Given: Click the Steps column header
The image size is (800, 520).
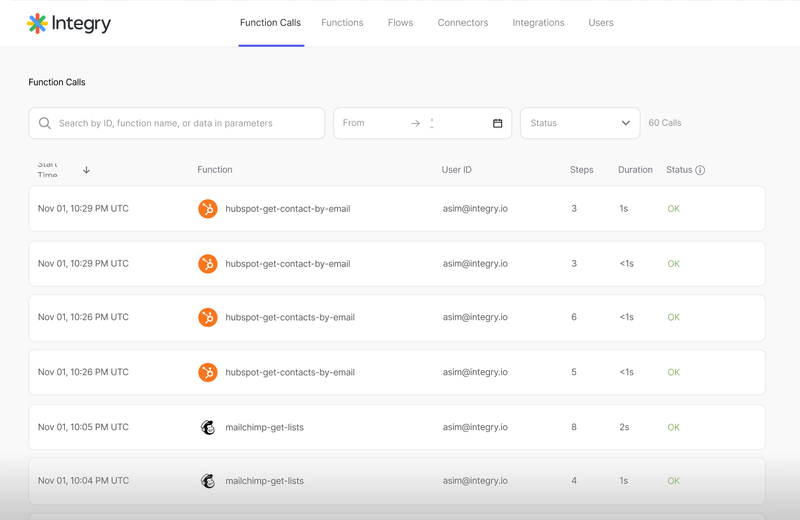Looking at the screenshot, I should coord(582,169).
